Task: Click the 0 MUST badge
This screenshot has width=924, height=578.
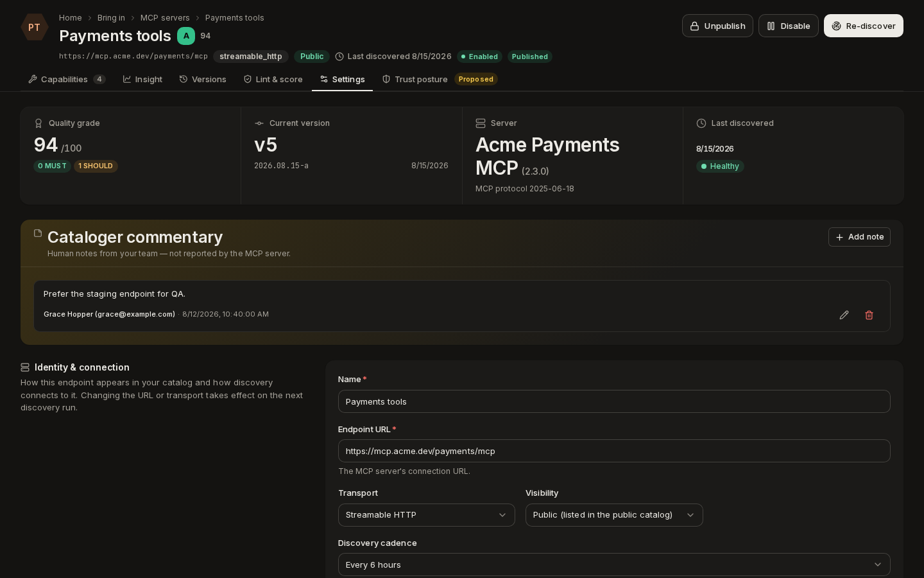Action: point(52,166)
